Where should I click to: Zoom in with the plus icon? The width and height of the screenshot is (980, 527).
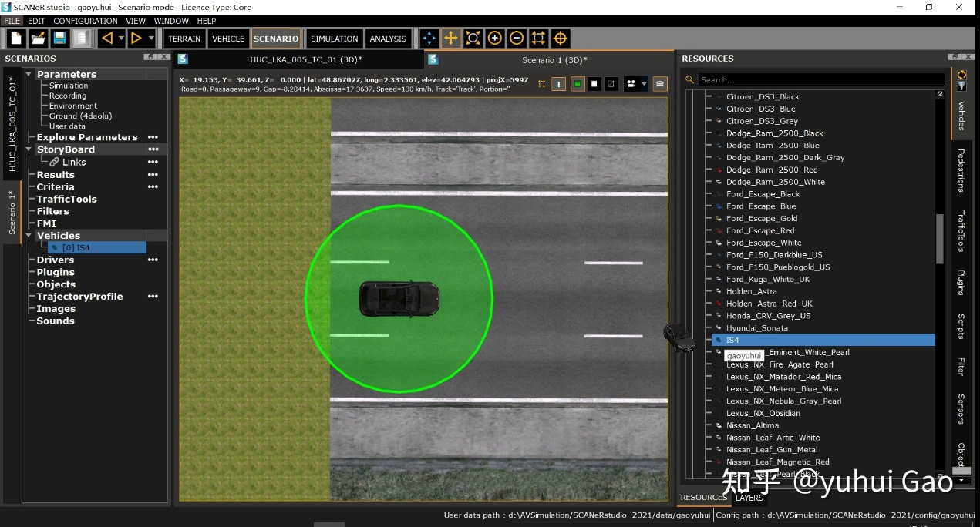click(x=495, y=38)
